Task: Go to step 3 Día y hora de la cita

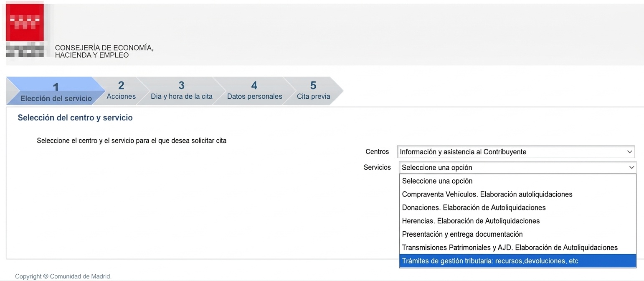Action: coord(182,91)
